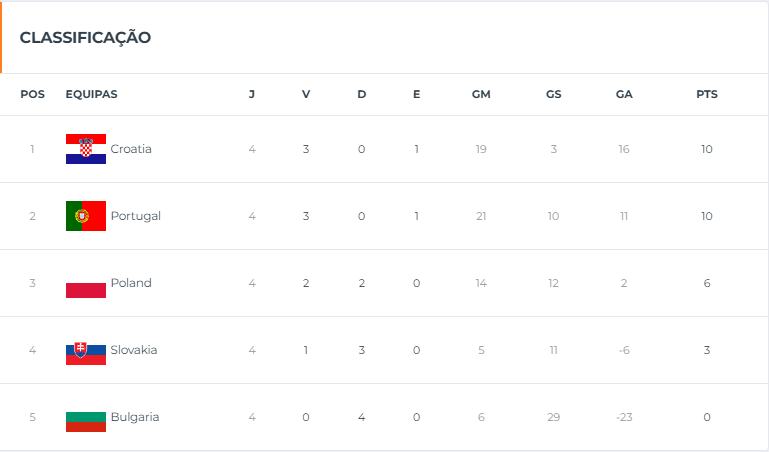
Task: Click the EQUIPAS column header
Action: 92,94
